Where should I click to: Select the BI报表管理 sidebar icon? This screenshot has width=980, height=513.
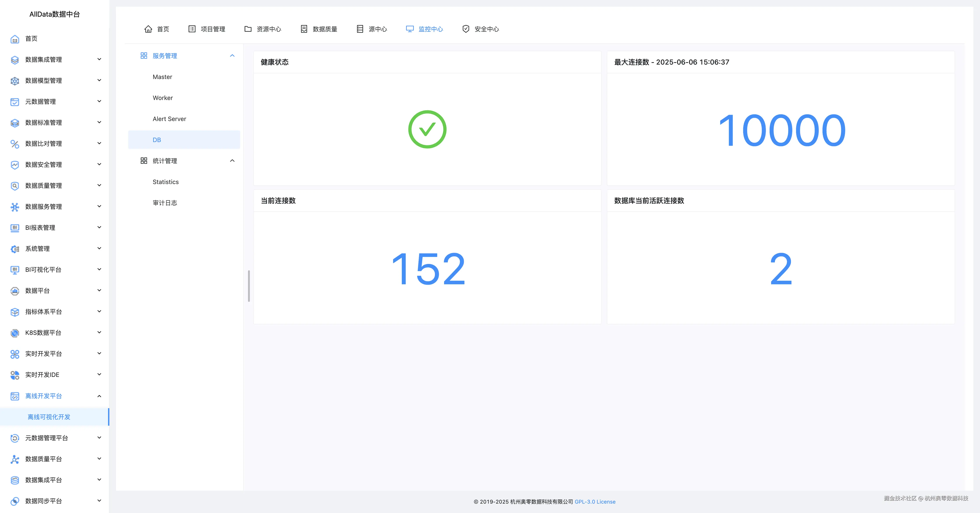coord(14,228)
